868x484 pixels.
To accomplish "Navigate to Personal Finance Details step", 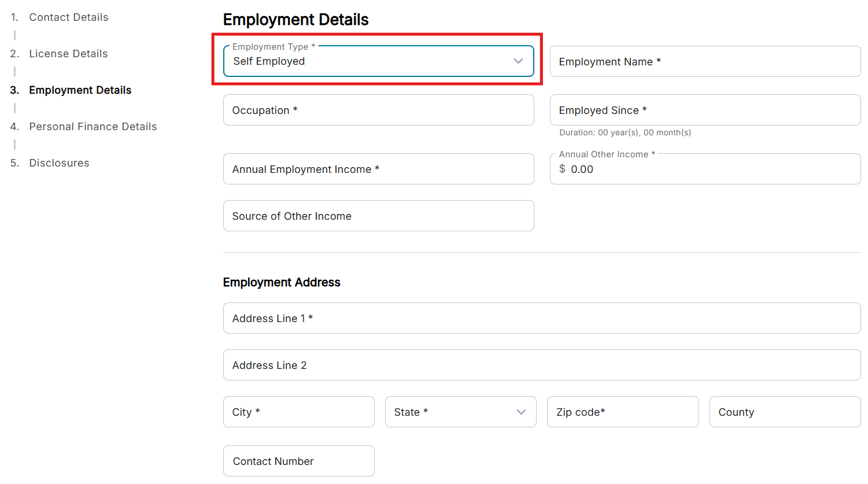I will pos(93,127).
